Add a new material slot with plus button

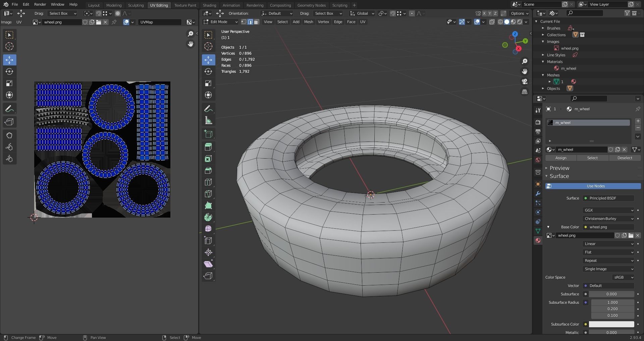tap(638, 121)
